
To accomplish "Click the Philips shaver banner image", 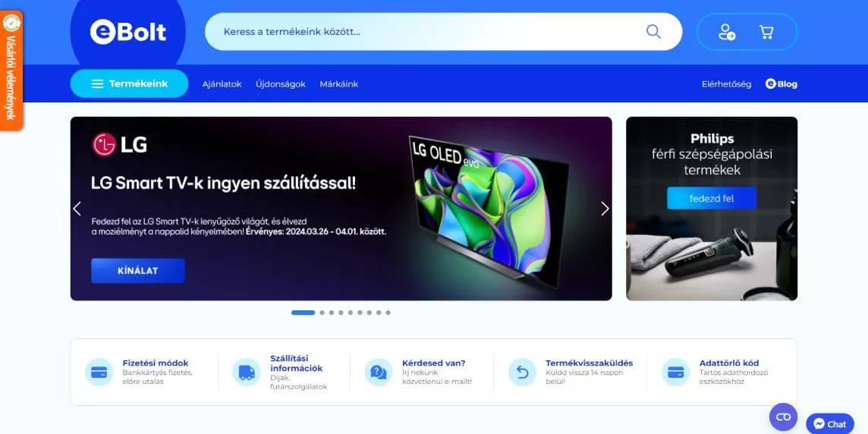I will (712, 209).
